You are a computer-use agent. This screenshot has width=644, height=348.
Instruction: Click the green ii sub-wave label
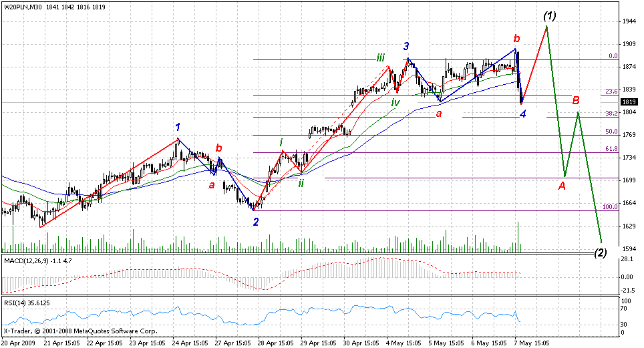(301, 183)
